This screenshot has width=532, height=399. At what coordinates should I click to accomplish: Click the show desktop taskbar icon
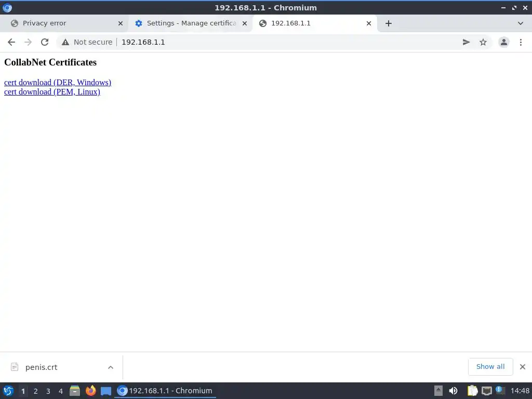coord(106,391)
